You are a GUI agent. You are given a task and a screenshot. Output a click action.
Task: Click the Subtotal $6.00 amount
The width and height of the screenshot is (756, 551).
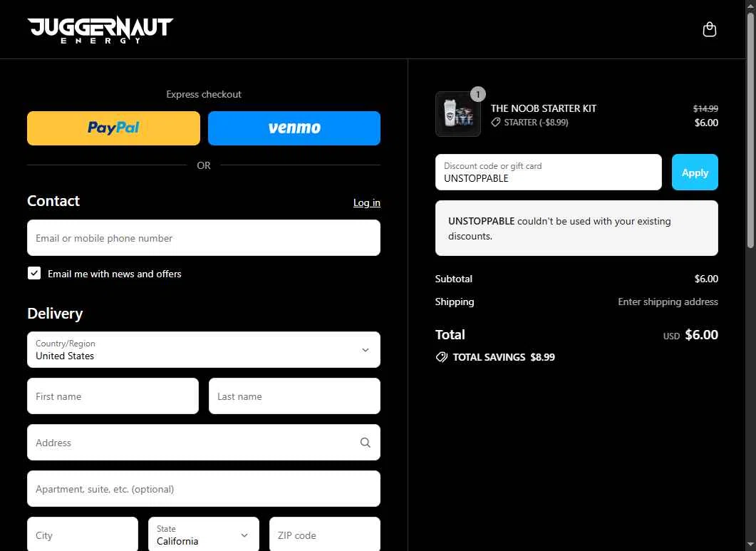706,279
